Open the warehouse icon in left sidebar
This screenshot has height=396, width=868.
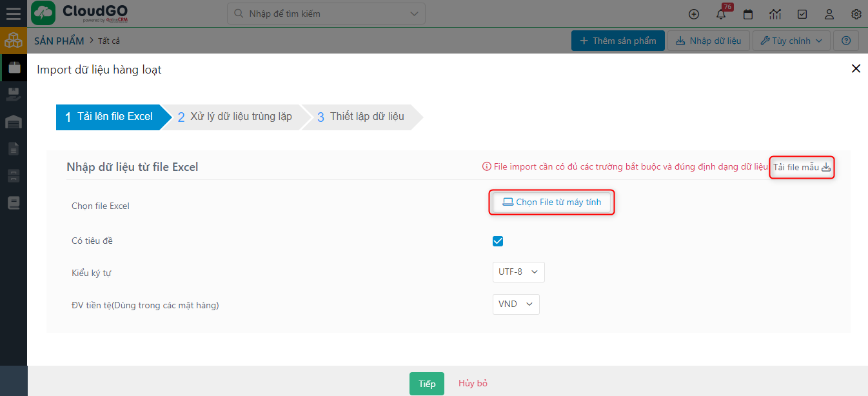[14, 122]
